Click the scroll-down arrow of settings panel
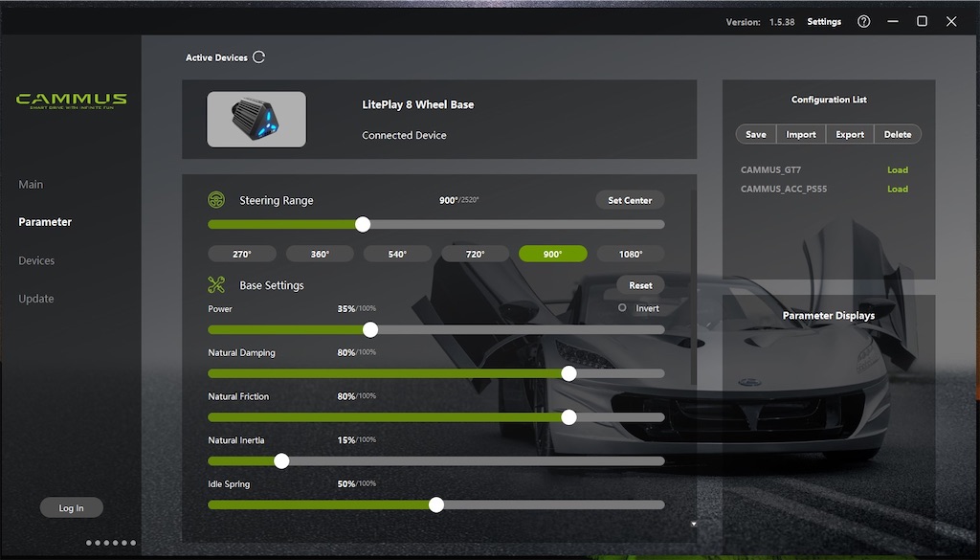Image resolution: width=980 pixels, height=560 pixels. (x=694, y=524)
